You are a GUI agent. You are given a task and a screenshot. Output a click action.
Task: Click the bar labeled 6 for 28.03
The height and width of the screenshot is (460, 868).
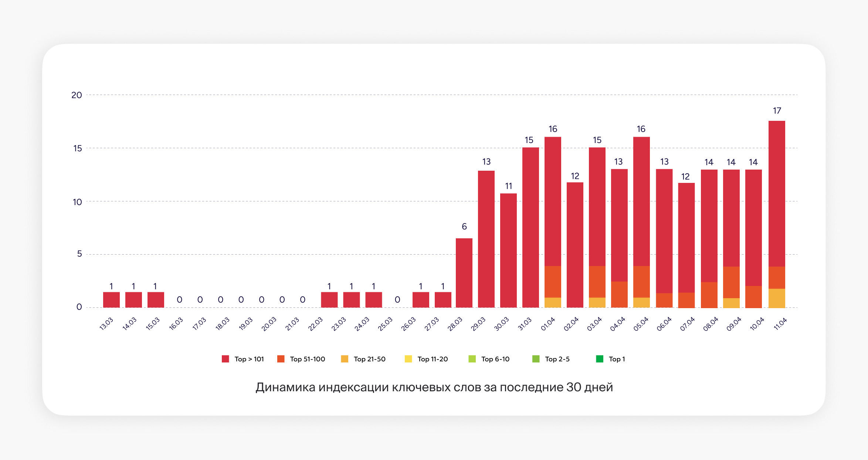point(464,273)
